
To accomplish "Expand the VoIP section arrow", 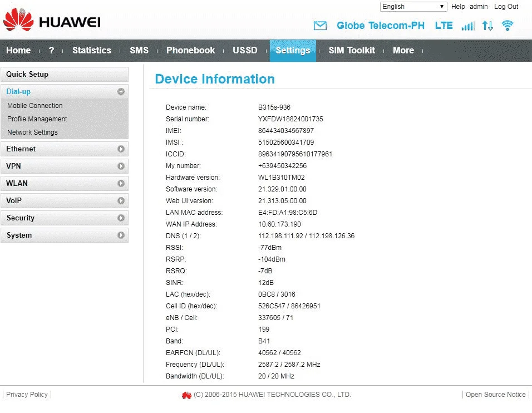I will [121, 201].
